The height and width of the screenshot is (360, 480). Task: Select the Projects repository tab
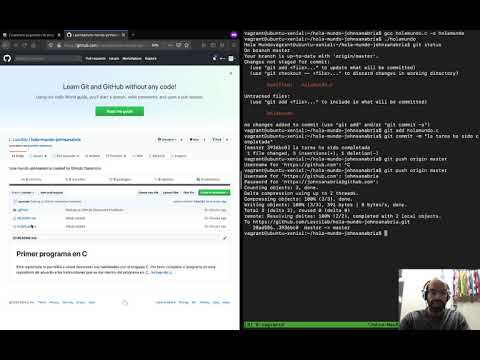[x=116, y=156]
